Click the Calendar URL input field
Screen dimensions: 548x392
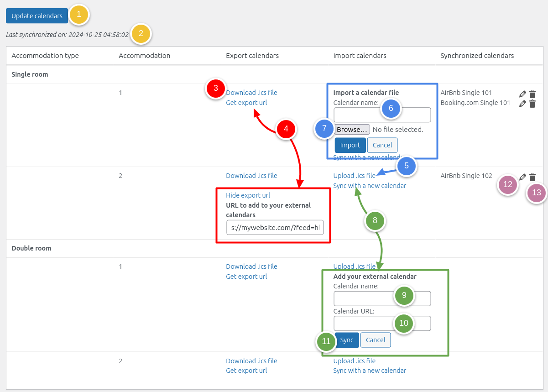(363, 324)
